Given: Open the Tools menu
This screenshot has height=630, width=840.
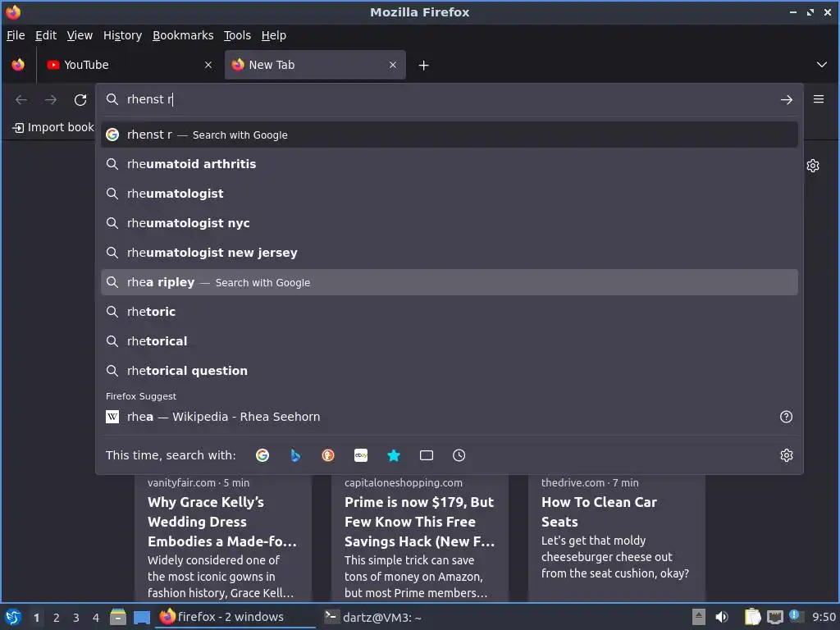Looking at the screenshot, I should (237, 35).
